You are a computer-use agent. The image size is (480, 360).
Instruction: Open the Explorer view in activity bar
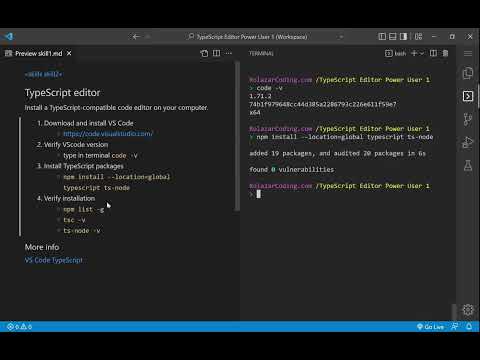[468, 73]
